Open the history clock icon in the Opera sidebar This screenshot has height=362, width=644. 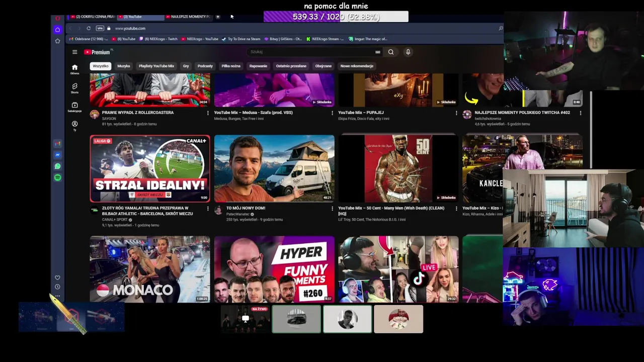tap(57, 287)
